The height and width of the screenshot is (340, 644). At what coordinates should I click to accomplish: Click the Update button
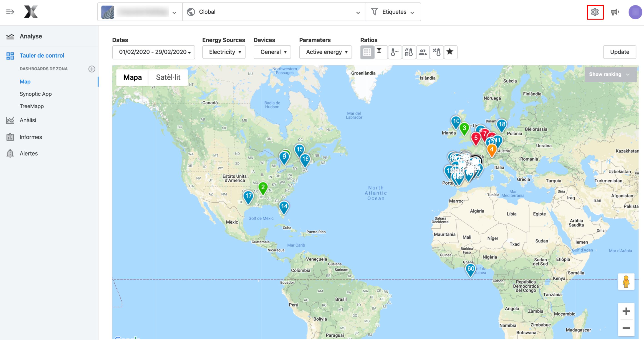pyautogui.click(x=619, y=52)
